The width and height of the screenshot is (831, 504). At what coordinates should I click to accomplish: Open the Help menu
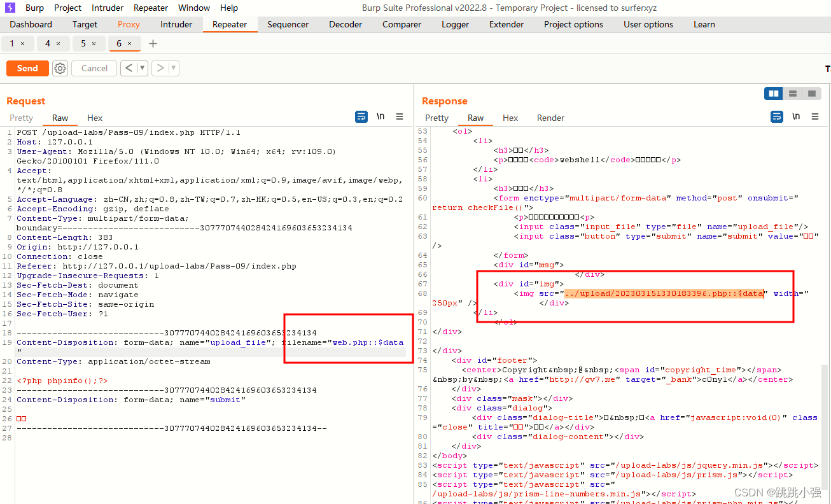pyautogui.click(x=229, y=8)
